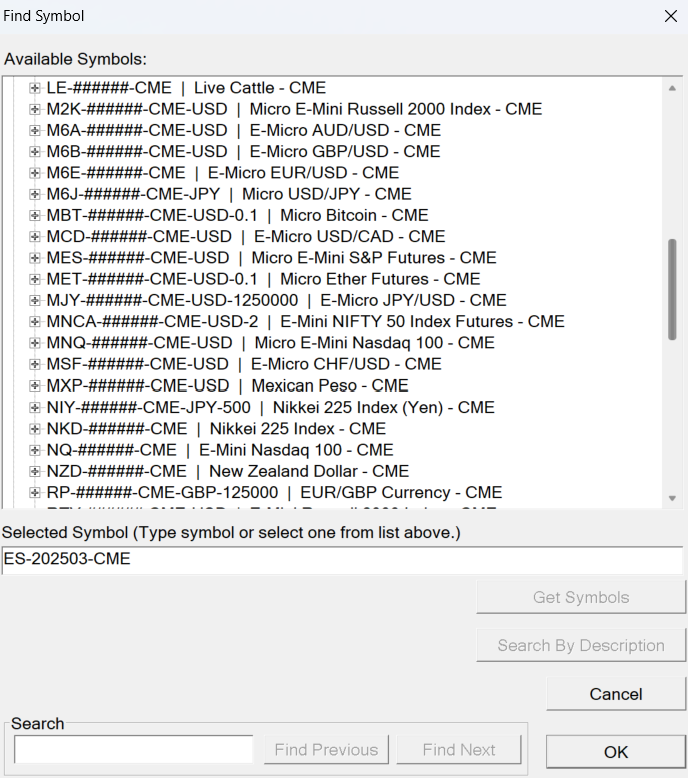
Task: Select MES-######-CME-USD symbol row
Action: point(271,258)
